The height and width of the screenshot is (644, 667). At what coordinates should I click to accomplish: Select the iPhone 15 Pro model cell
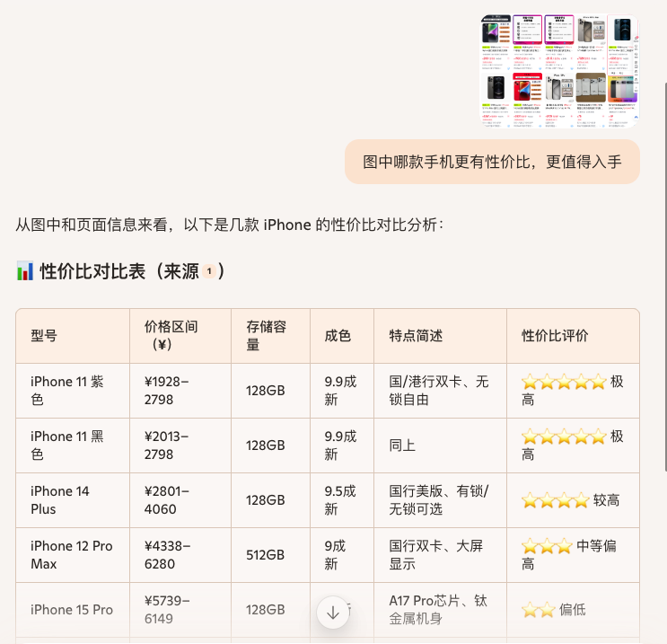[x=73, y=610]
